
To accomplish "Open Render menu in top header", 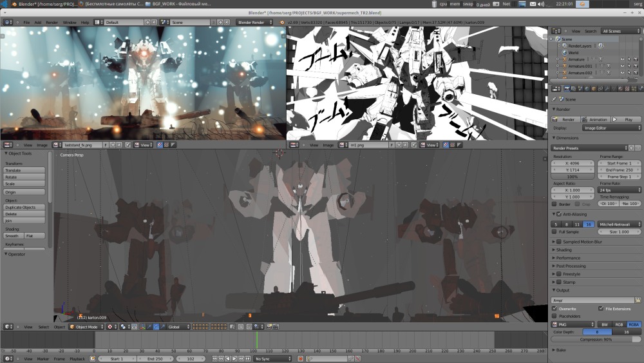I will (52, 22).
